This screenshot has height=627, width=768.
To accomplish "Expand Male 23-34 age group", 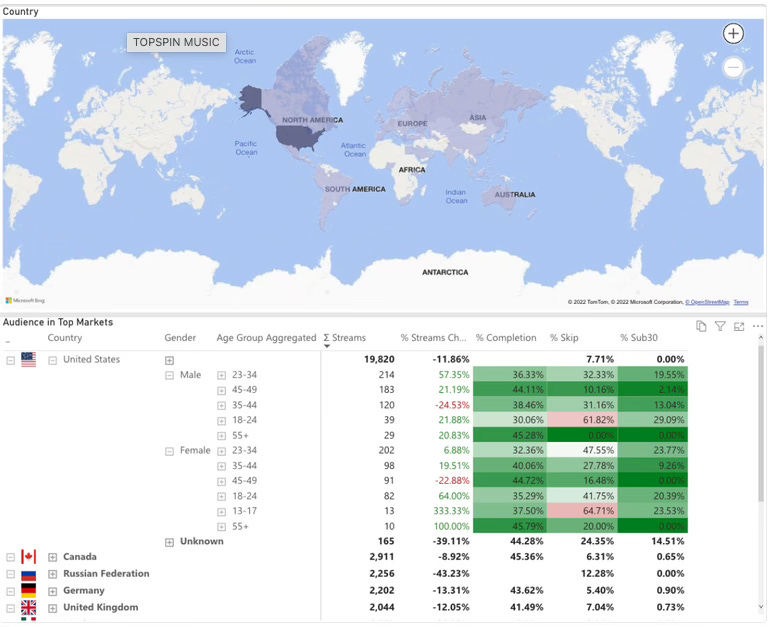I will (221, 376).
